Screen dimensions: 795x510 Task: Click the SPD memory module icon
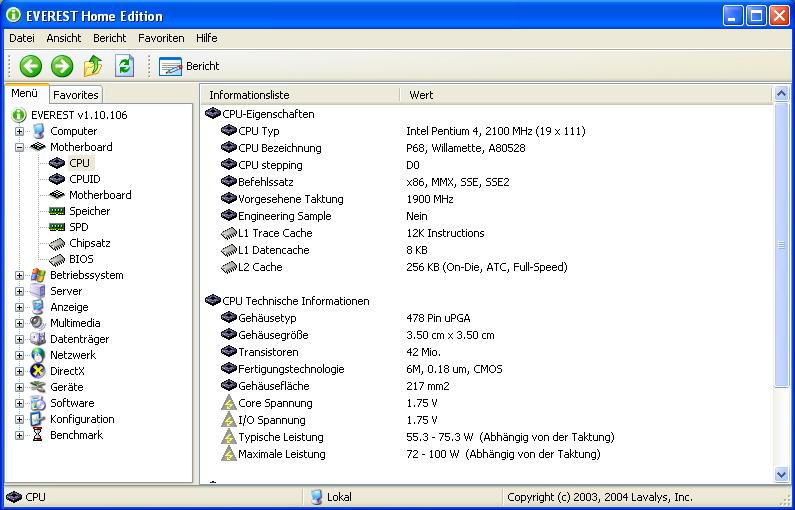(57, 227)
